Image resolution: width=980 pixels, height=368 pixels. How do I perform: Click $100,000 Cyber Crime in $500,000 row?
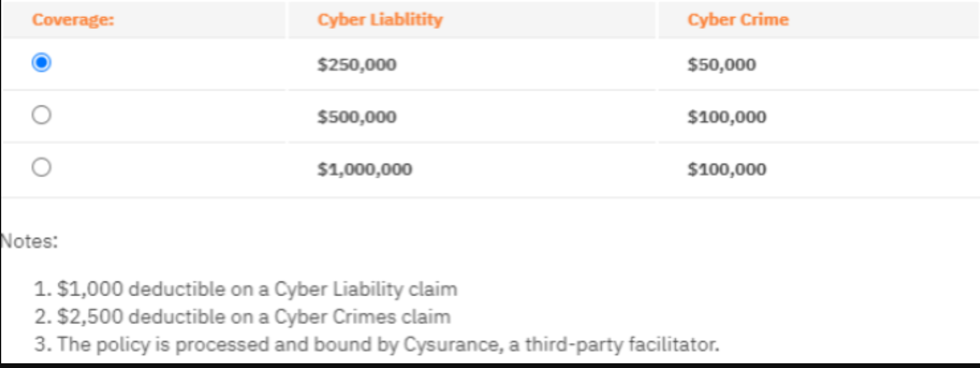(727, 117)
